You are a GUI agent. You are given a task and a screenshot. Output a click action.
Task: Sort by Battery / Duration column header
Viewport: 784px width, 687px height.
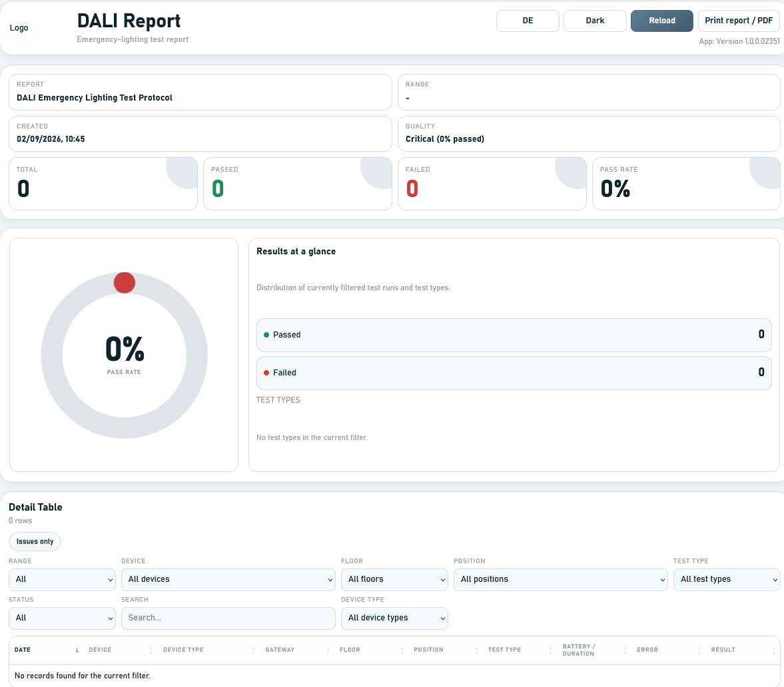(x=595, y=650)
